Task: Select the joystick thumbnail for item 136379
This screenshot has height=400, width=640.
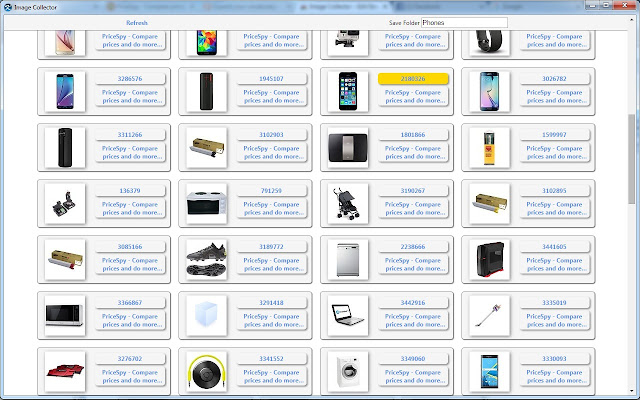Action: pos(65,203)
